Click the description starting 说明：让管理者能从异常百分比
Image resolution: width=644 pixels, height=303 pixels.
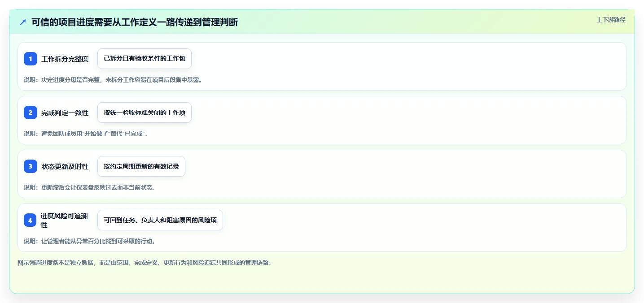pos(90,241)
